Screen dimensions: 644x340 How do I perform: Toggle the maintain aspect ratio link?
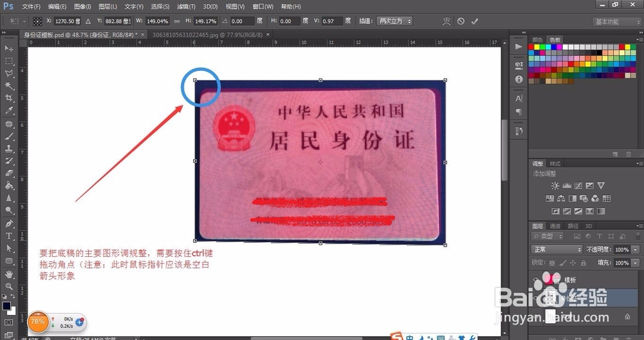(x=177, y=21)
